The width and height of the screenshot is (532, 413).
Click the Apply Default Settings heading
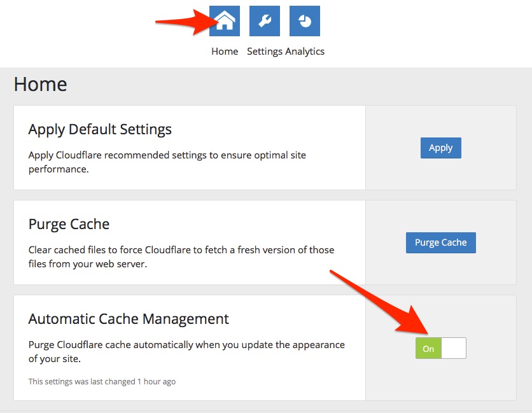click(x=100, y=130)
